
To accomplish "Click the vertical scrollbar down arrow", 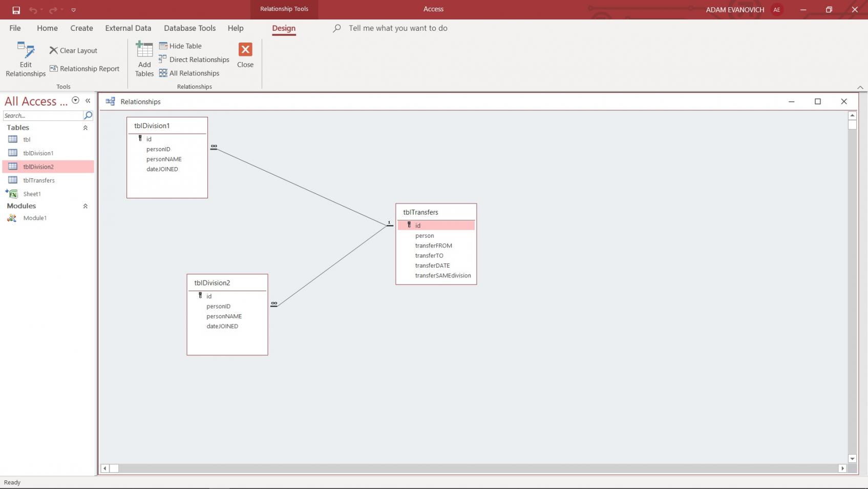I will 852,459.
